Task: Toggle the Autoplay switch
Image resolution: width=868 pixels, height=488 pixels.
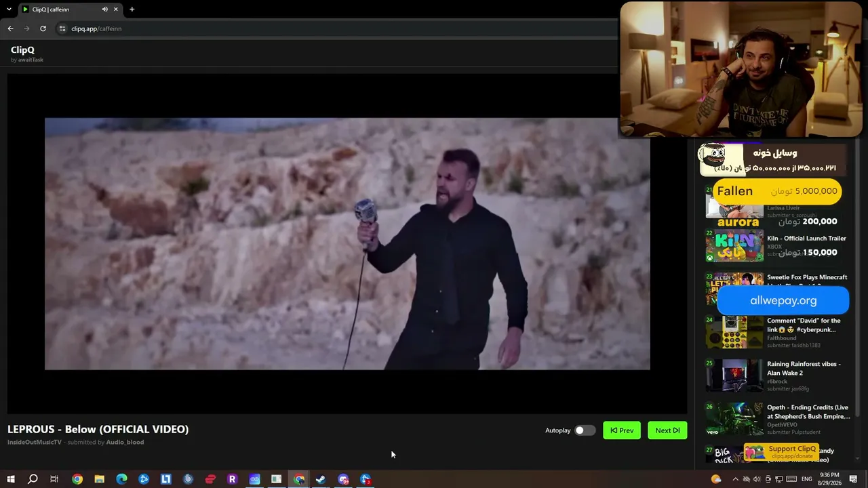Action: coord(585,430)
